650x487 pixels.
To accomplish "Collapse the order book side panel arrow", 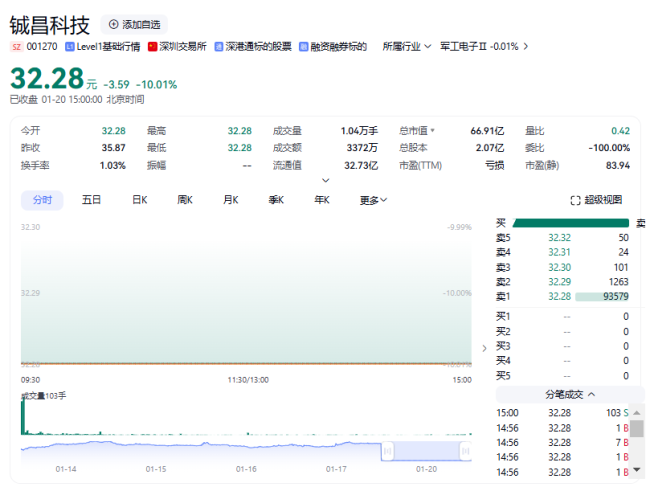I will [484, 348].
